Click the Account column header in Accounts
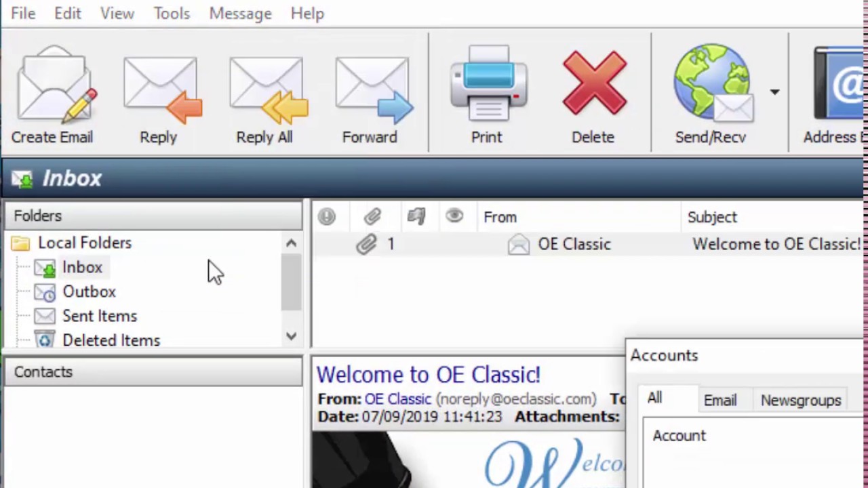 (x=679, y=436)
